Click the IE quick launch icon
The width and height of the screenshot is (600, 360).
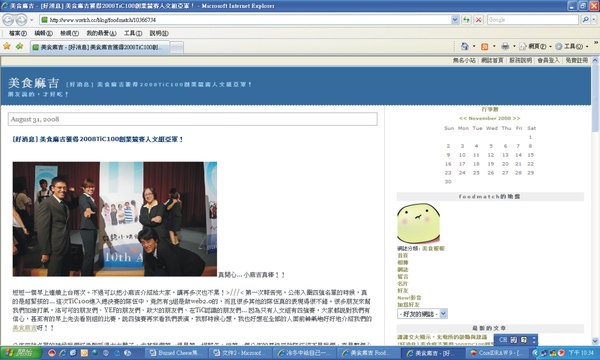pos(62,353)
